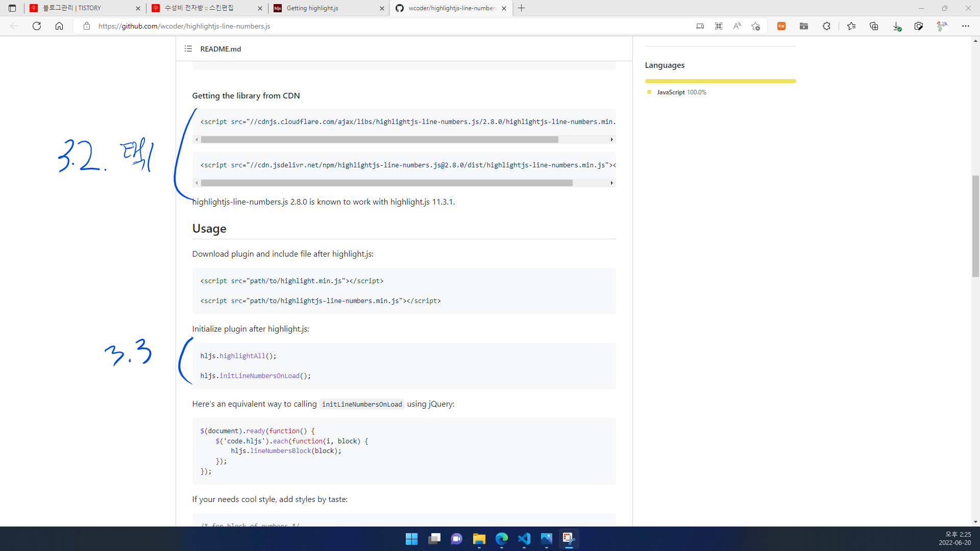Start a Web Capture screenshot

click(x=919, y=26)
